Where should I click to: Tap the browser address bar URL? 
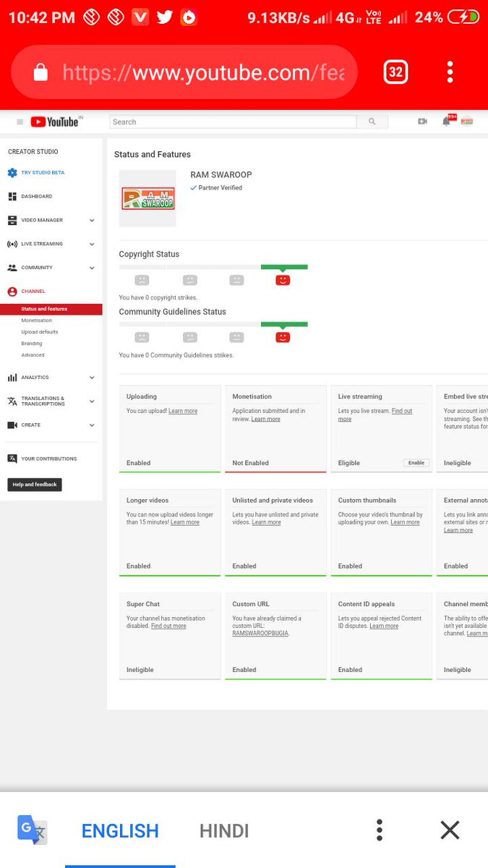tap(204, 72)
